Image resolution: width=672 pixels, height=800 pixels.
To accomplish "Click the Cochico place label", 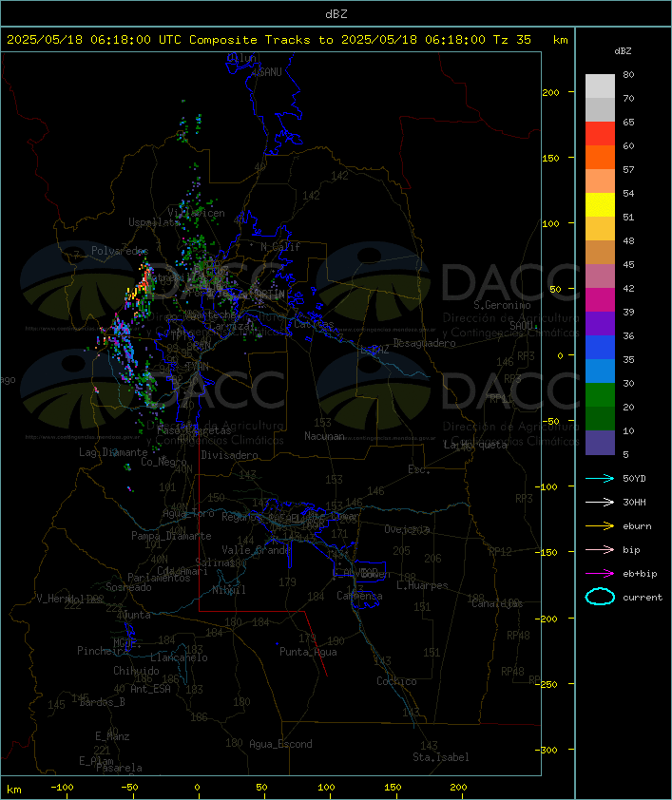I will click(x=396, y=681).
